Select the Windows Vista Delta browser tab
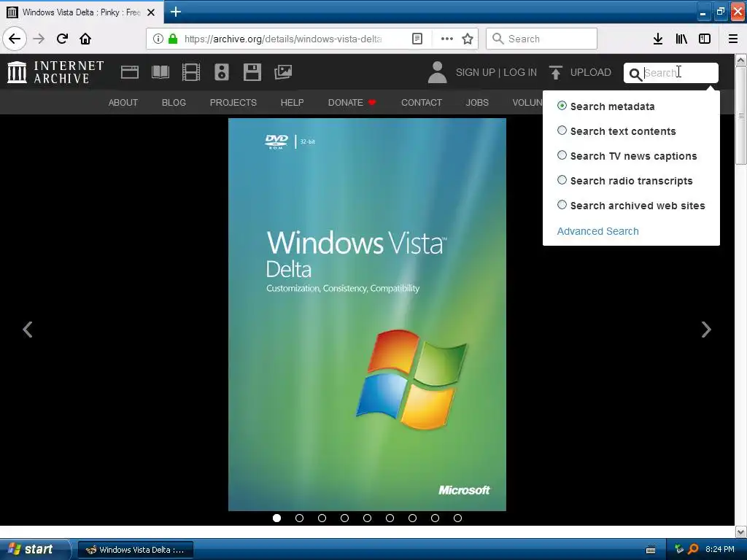747x560 pixels. click(x=82, y=12)
